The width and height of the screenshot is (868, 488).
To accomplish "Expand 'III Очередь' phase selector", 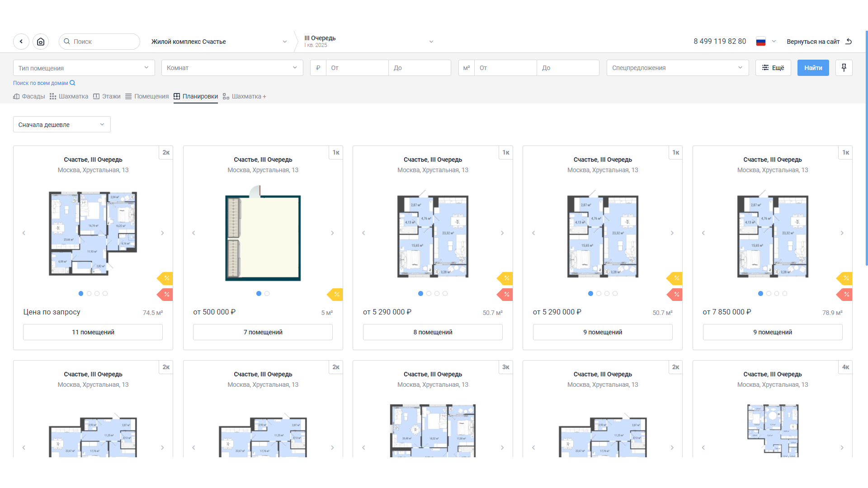I will coord(369,42).
